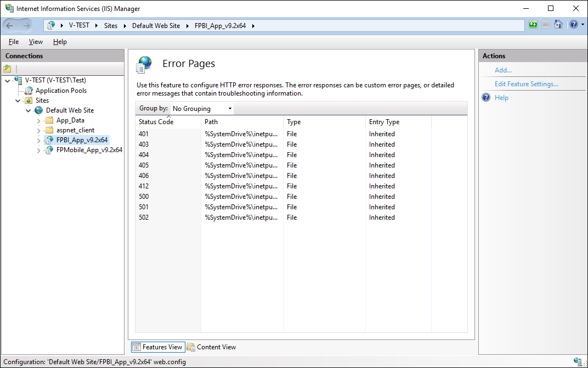Click the status bar network icon
Image resolution: width=588 pixels, height=368 pixels.
[578, 361]
